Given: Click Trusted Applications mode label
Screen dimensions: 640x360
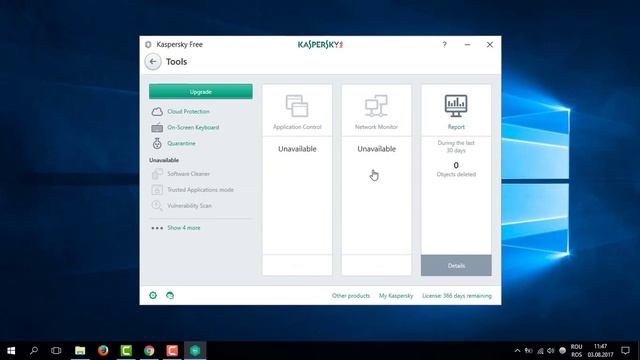Looking at the screenshot, I should tap(200, 190).
